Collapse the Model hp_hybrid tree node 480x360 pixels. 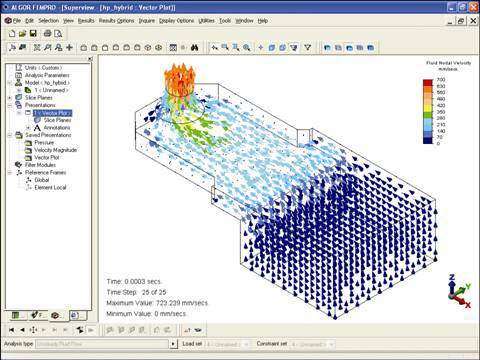click(10, 83)
